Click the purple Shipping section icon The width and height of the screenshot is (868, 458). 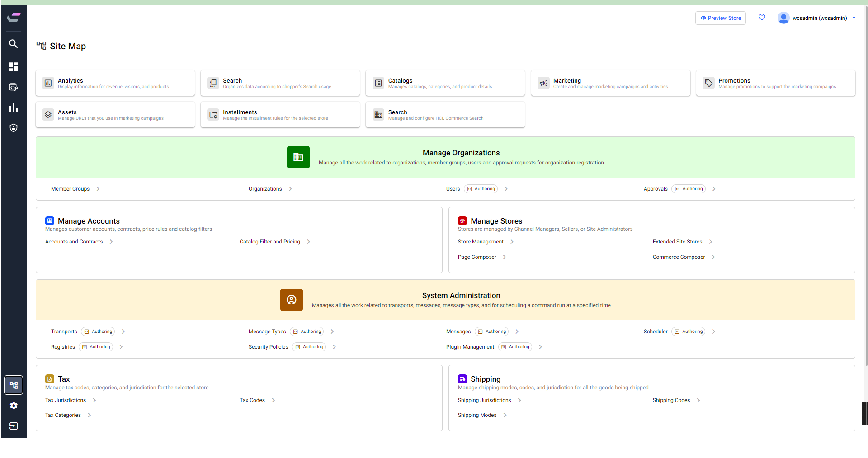click(462, 379)
